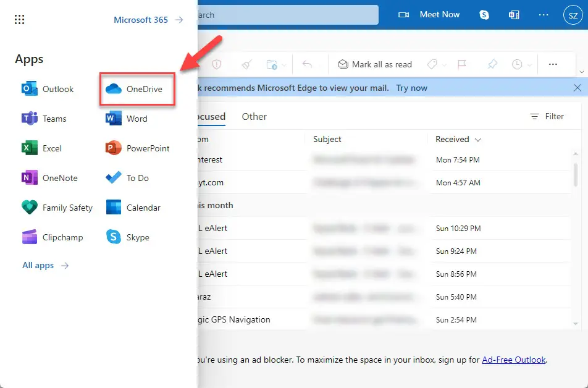Open the SZ account profile avatar

tap(573, 15)
